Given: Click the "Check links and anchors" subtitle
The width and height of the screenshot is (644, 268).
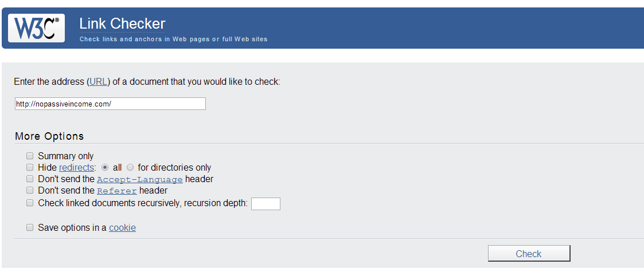Looking at the screenshot, I should pos(173,40).
